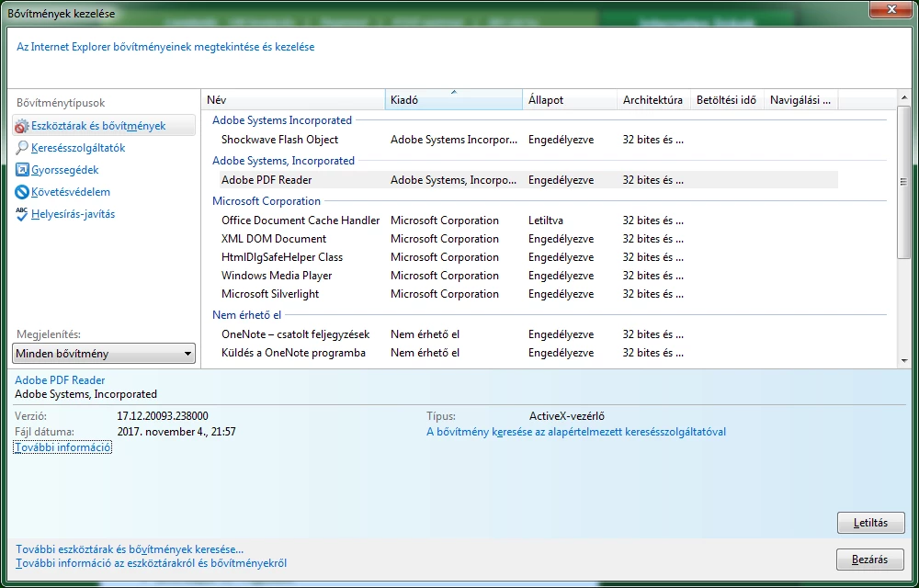
Task: Click the Navigálási column header
Action: point(801,99)
